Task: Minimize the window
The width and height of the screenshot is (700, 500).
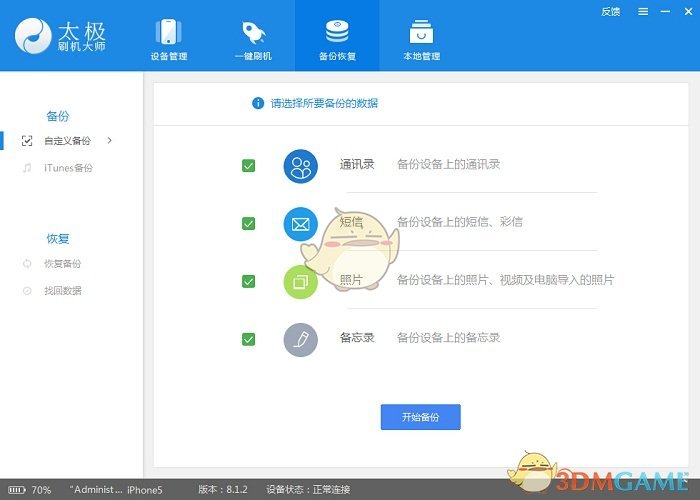Action: (x=665, y=12)
